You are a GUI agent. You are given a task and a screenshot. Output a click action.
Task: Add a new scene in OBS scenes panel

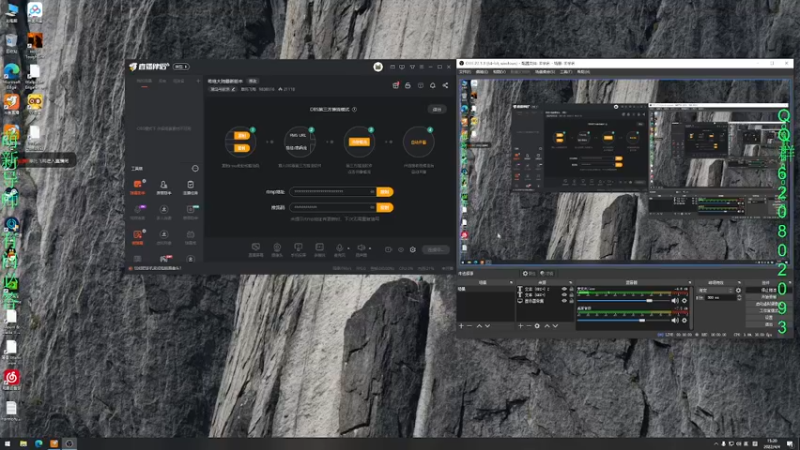click(x=461, y=326)
